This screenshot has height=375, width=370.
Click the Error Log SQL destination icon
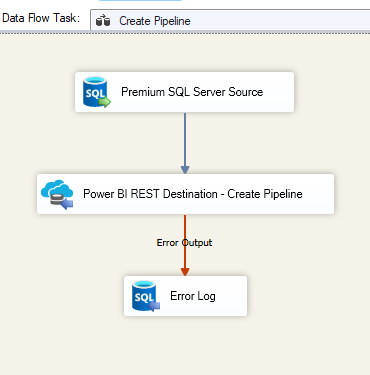(x=145, y=296)
